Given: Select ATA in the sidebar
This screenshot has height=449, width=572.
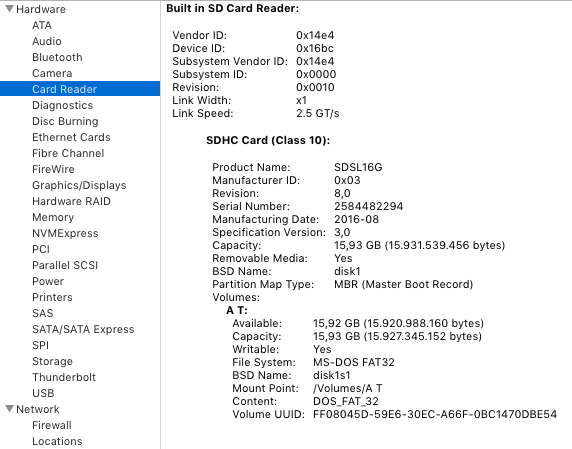Looking at the screenshot, I should pyautogui.click(x=42, y=25).
